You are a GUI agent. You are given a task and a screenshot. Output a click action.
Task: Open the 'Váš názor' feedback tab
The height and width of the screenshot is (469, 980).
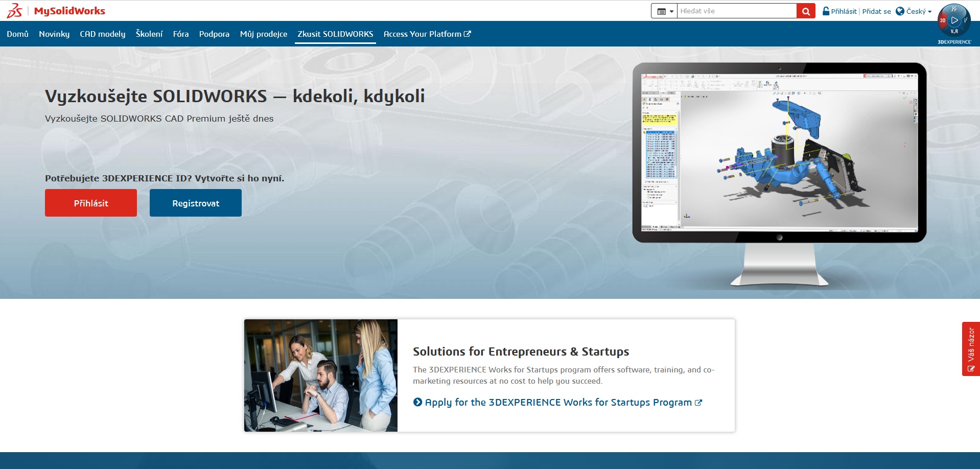click(971, 349)
